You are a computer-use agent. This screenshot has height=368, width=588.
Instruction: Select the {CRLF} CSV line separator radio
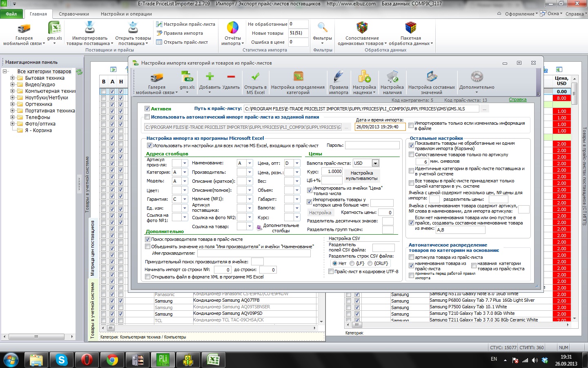pos(370,263)
